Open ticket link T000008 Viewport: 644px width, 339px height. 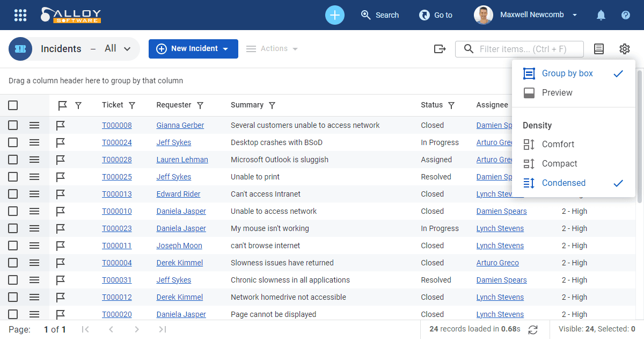click(x=117, y=125)
